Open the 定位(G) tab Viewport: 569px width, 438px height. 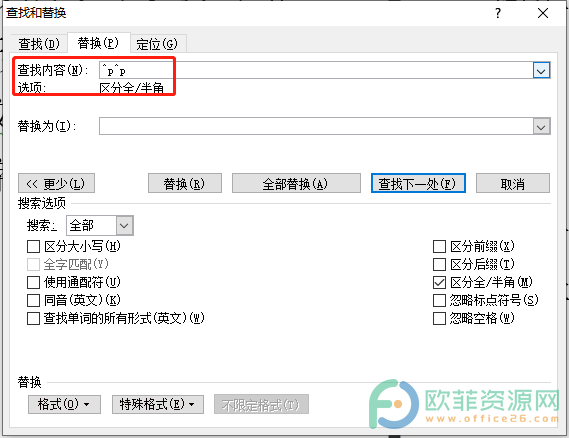(157, 44)
